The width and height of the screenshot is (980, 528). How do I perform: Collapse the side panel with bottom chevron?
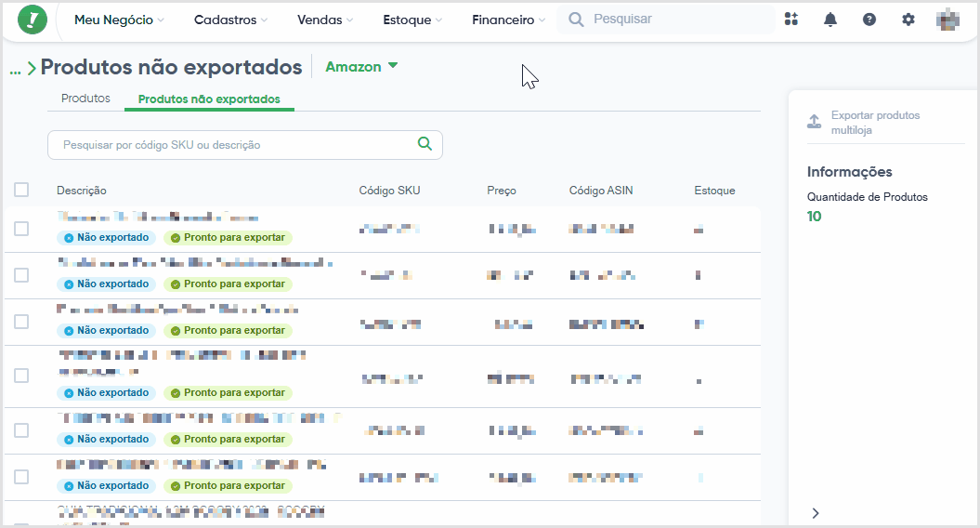816,513
